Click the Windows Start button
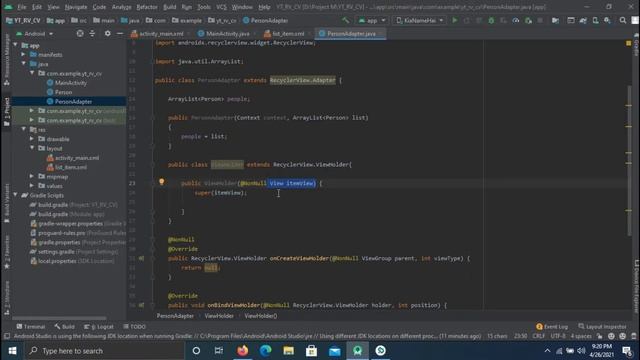This screenshot has height=360, width=640. [x=12, y=351]
